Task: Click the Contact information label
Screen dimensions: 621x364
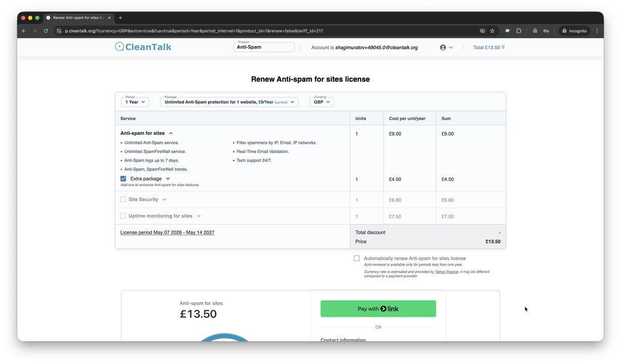Action: pos(343,340)
